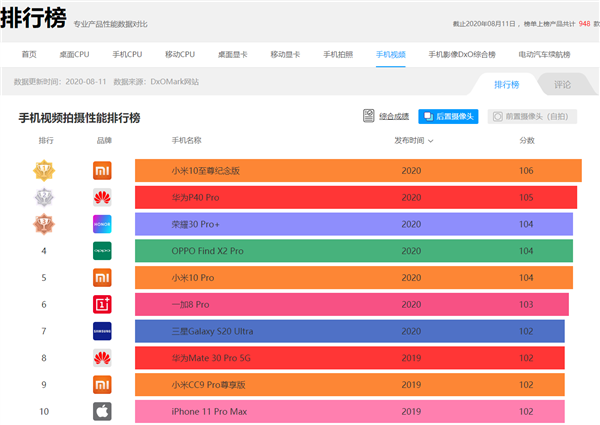Click the gold trophy rank badge

coord(44,171)
